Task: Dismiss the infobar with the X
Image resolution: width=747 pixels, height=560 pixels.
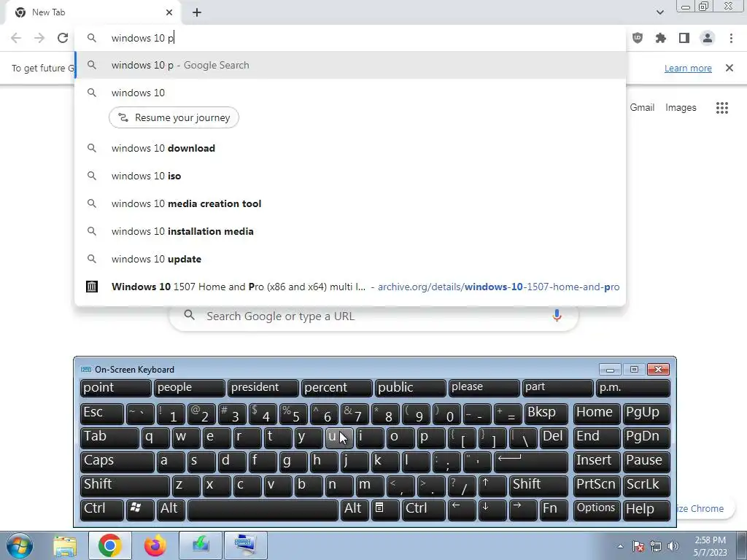Action: point(729,68)
